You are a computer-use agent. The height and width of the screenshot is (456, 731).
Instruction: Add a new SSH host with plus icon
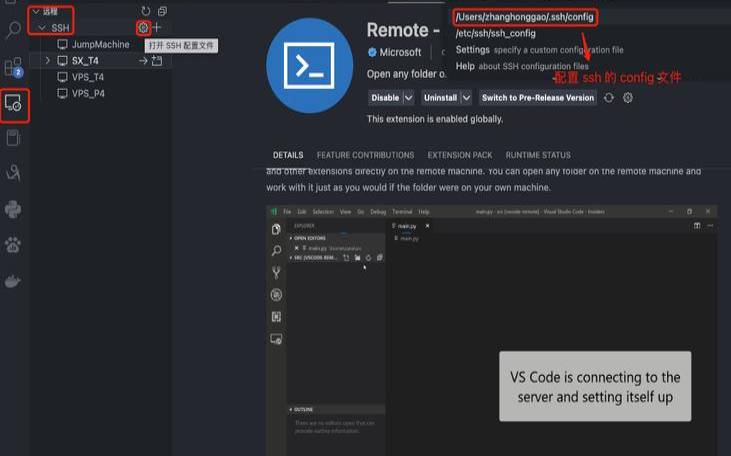tap(157, 28)
